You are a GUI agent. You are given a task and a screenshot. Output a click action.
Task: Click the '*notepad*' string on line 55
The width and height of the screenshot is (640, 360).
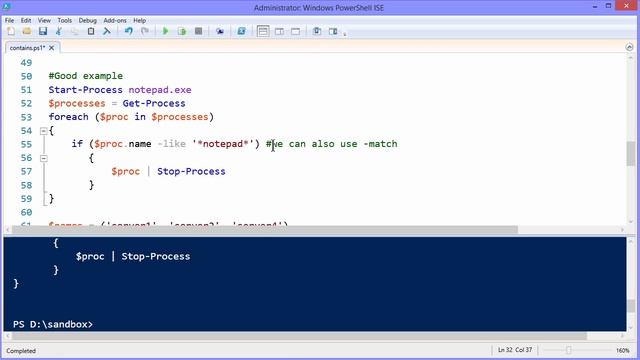(x=223, y=144)
